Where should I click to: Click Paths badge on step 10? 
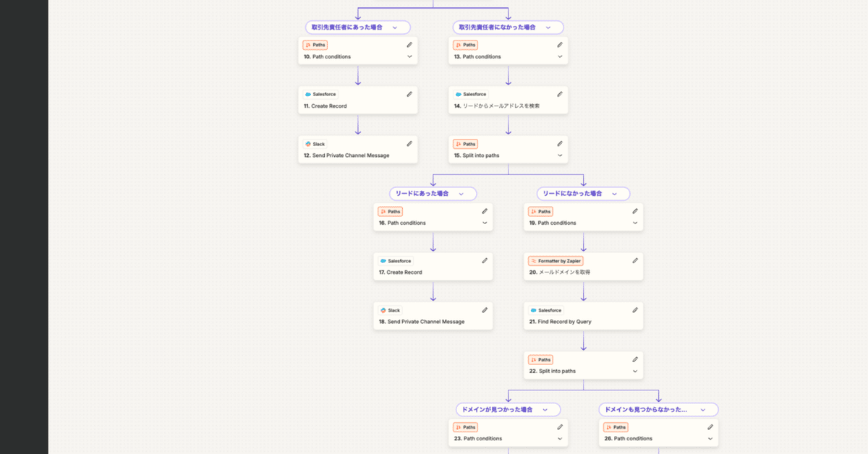tap(315, 45)
